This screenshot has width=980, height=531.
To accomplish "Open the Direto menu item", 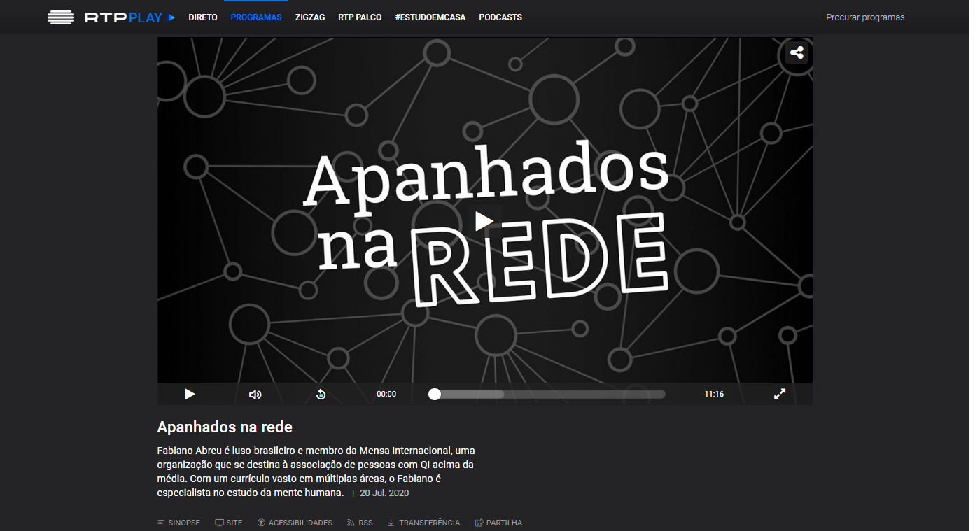I will tap(203, 17).
